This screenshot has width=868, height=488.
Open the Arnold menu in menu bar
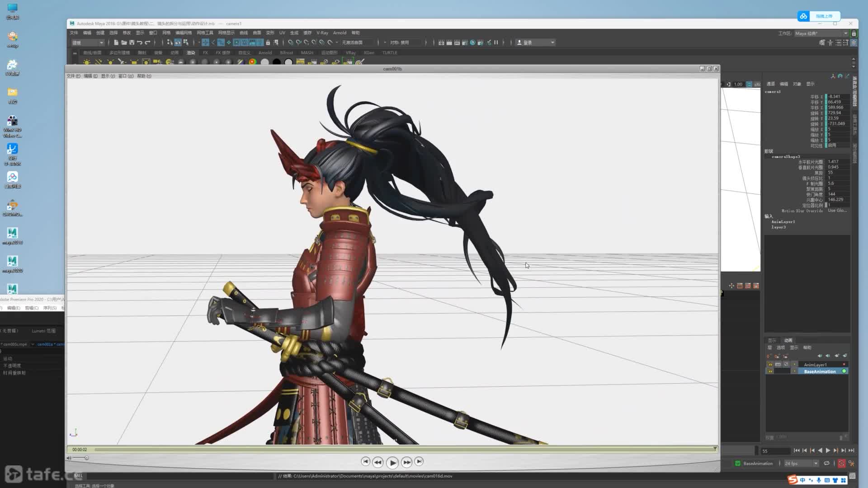[x=340, y=33]
